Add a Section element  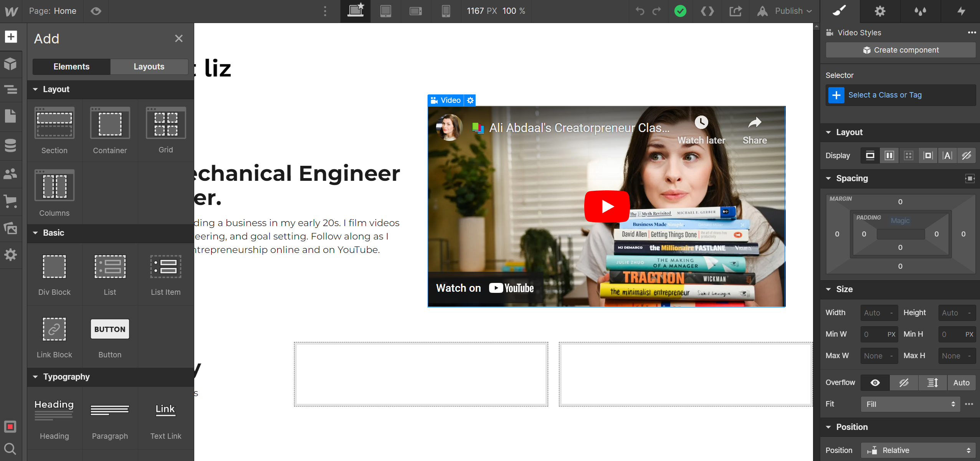(x=55, y=131)
